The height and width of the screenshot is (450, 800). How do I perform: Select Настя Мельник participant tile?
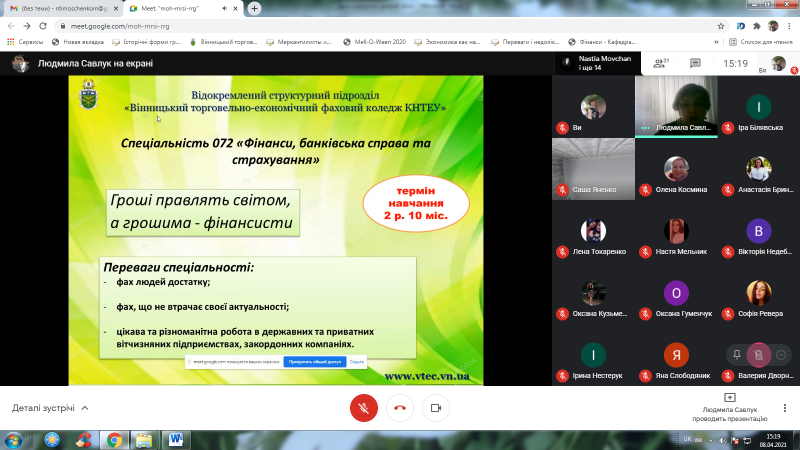click(x=676, y=231)
